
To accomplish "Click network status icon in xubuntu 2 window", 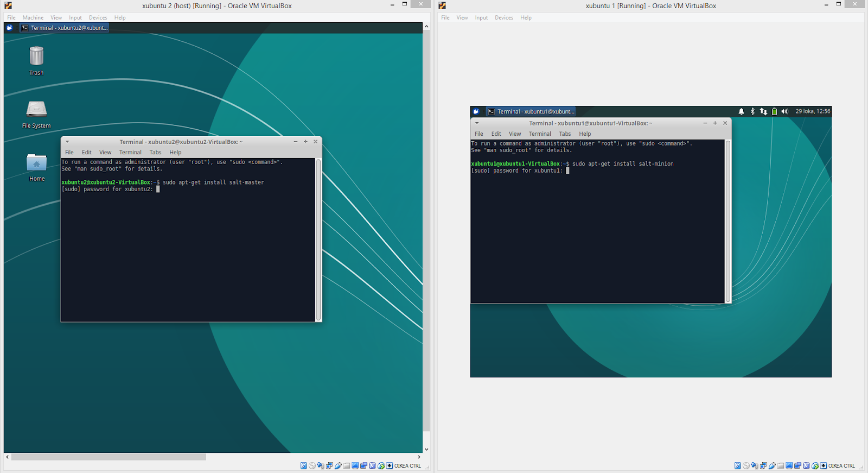I will [329, 465].
